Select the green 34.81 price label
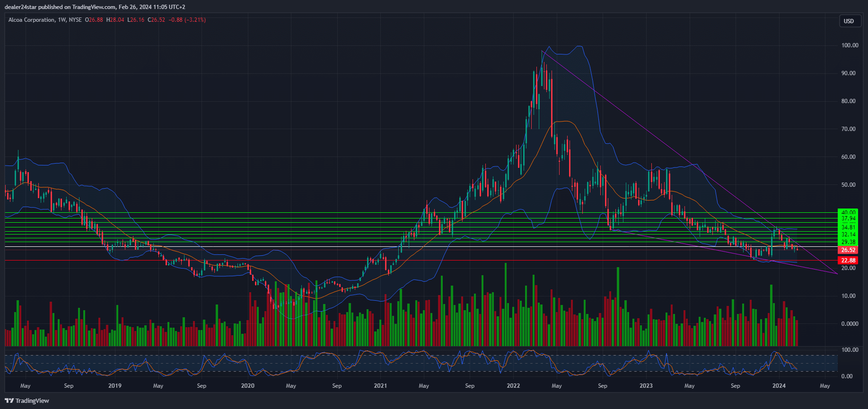The height and width of the screenshot is (409, 868). click(848, 227)
